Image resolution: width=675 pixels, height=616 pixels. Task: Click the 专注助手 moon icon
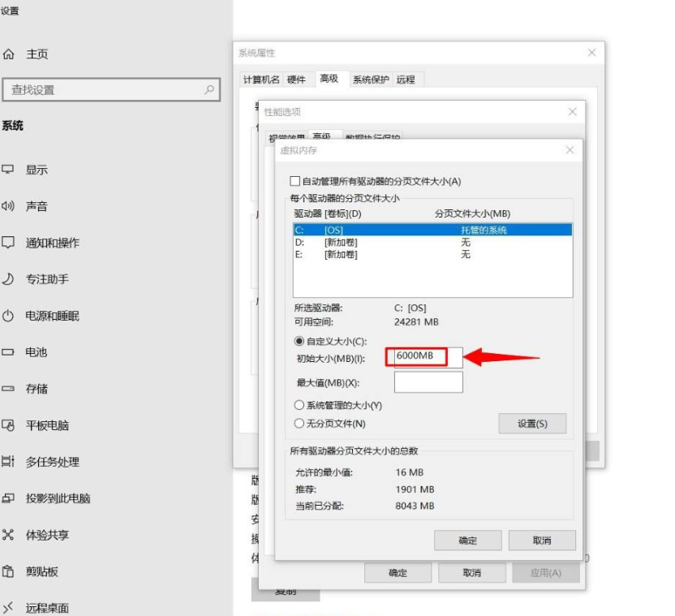click(8, 279)
